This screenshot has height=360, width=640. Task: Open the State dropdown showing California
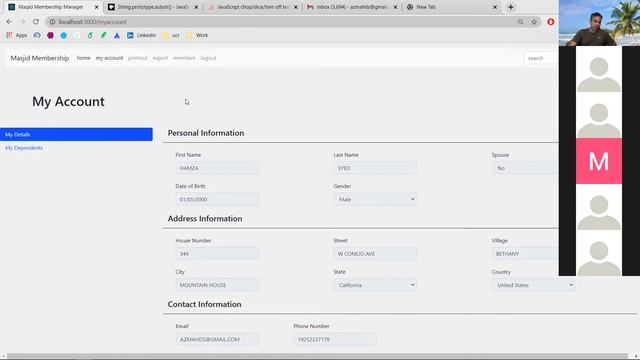pos(375,285)
